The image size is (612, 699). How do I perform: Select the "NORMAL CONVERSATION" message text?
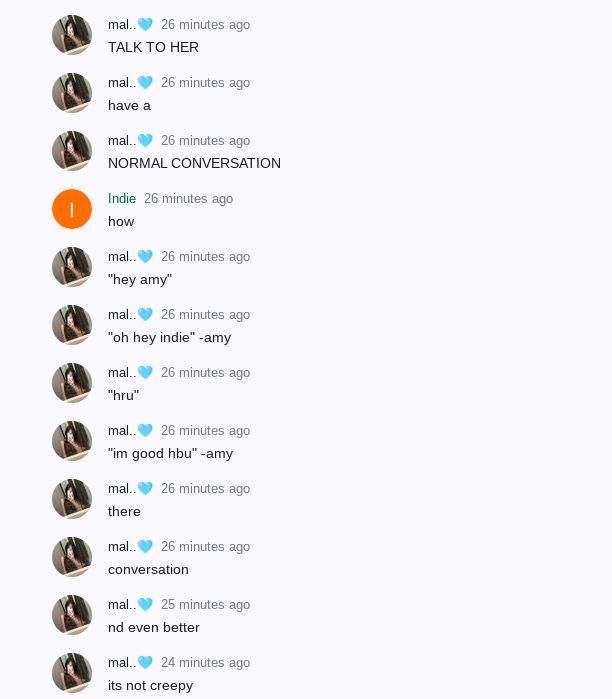[194, 163]
